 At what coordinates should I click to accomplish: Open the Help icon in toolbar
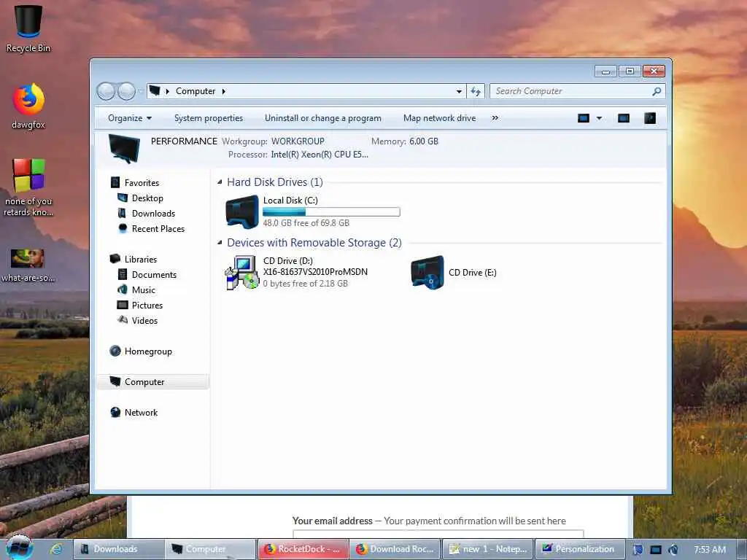tap(650, 118)
